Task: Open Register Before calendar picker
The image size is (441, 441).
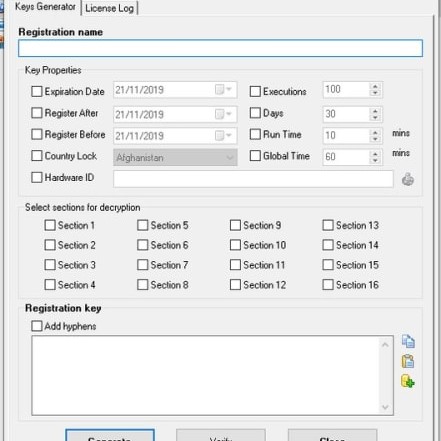Action: (x=223, y=136)
